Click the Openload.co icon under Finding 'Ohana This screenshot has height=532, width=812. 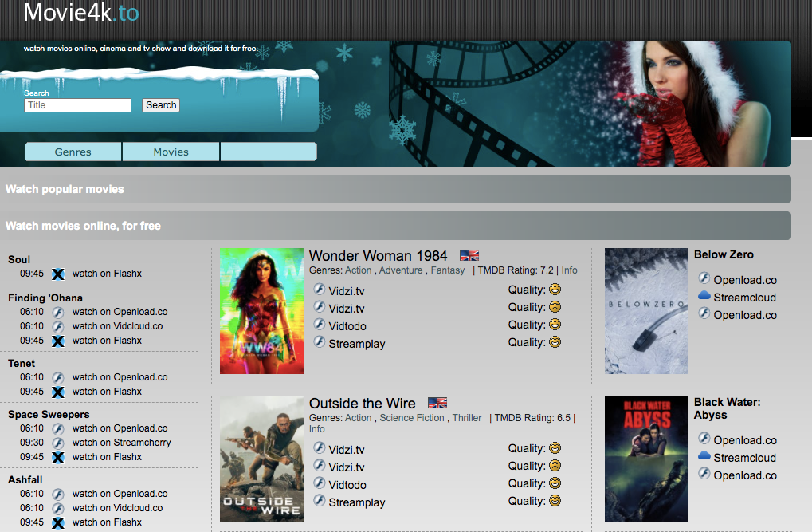point(58,312)
